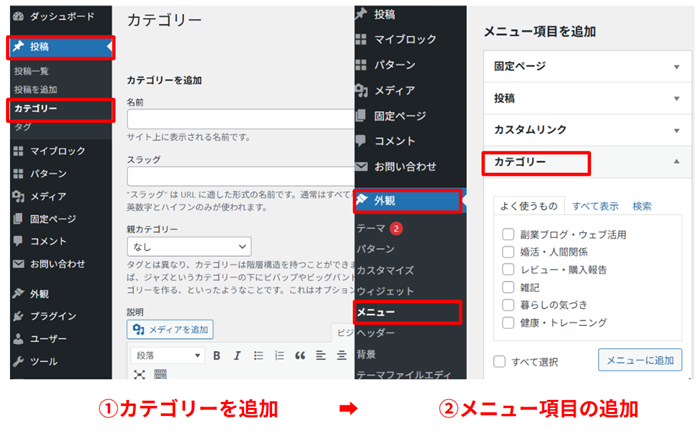Screen dimensions: 700x432
Task: Expand the 固定ページ accordion section
Action: pyautogui.click(x=585, y=66)
